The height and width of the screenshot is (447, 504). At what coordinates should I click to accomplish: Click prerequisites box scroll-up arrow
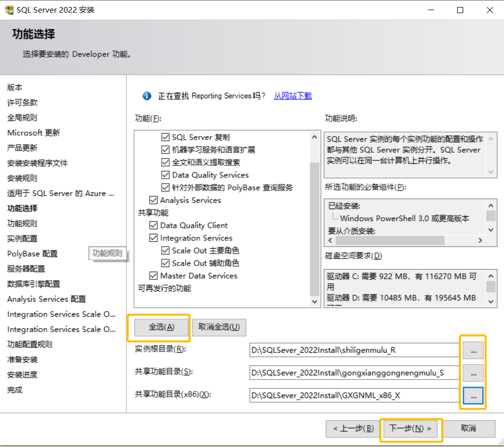click(x=491, y=205)
